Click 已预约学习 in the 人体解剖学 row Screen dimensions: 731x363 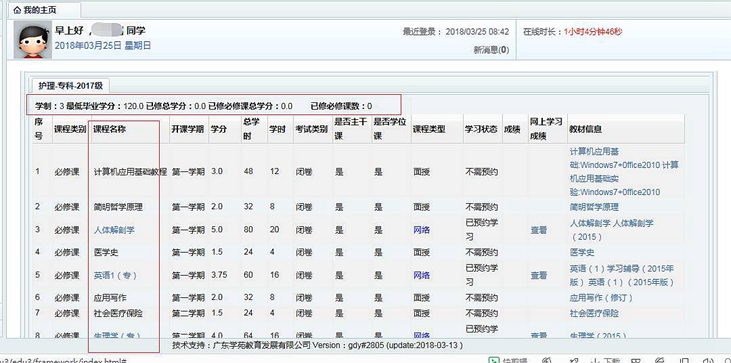click(x=482, y=230)
